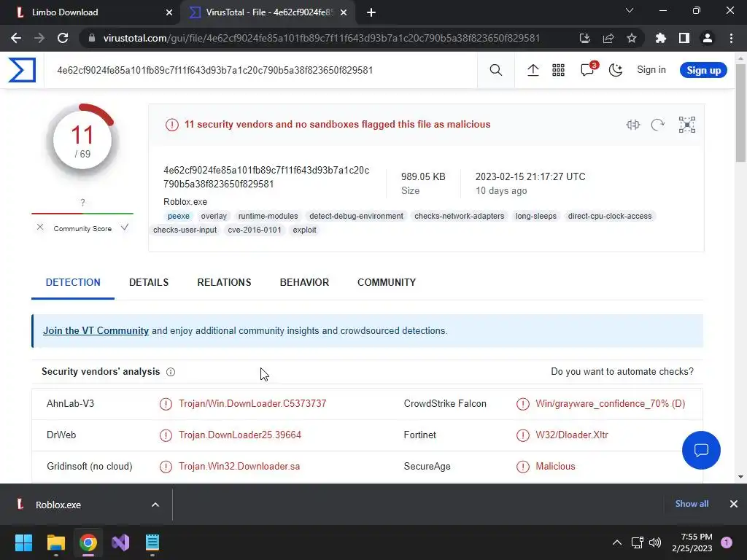Image resolution: width=747 pixels, height=560 pixels.
Task: Open Visual Studio from taskbar
Action: coord(120,542)
